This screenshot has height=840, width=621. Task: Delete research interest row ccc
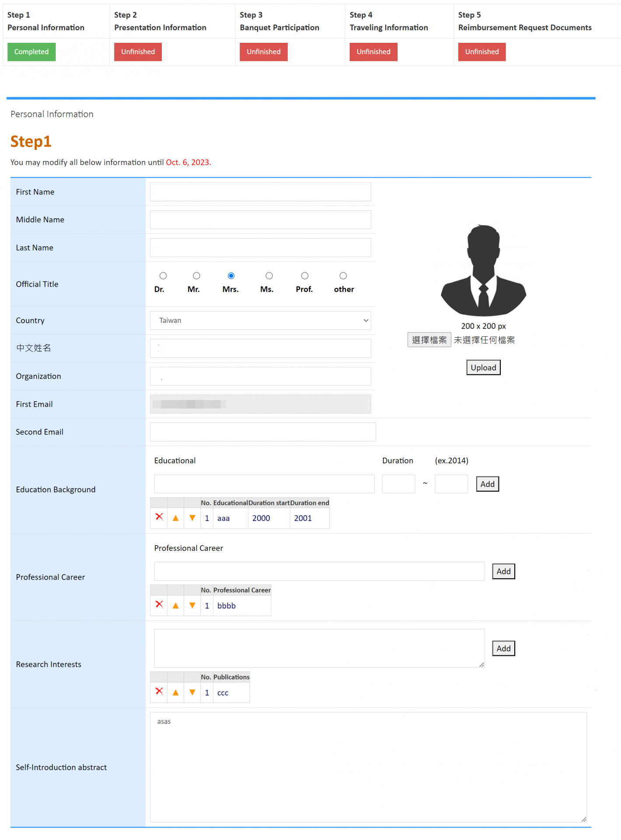[159, 691]
